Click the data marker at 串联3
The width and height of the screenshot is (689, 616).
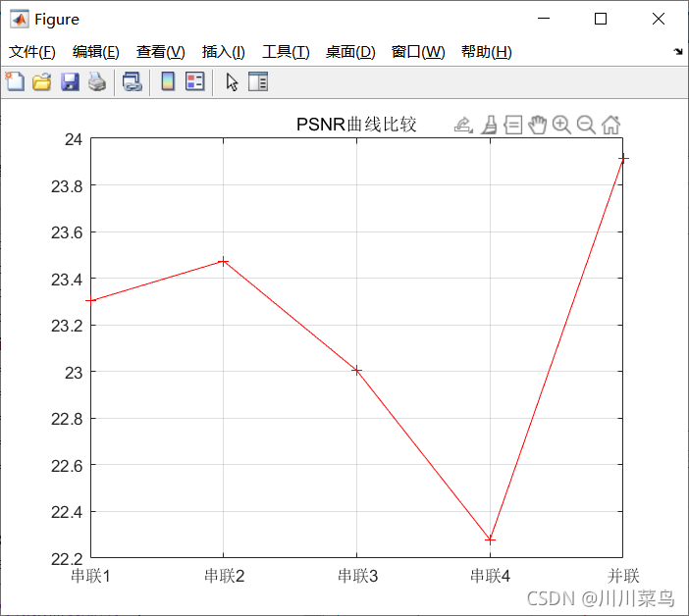(x=357, y=371)
